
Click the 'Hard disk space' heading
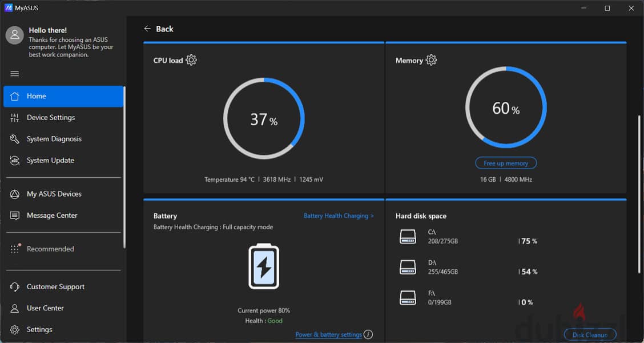pos(421,216)
